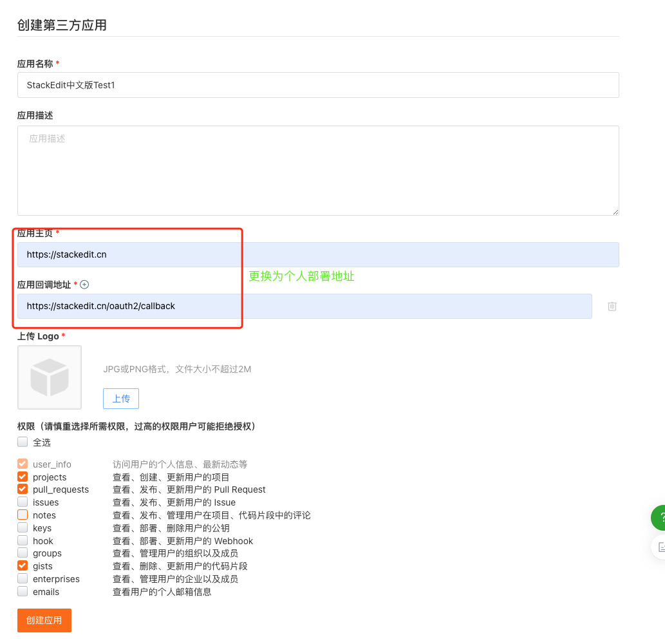Enable the hook permission checkbox
Image resolution: width=665 pixels, height=644 pixels.
pos(23,540)
